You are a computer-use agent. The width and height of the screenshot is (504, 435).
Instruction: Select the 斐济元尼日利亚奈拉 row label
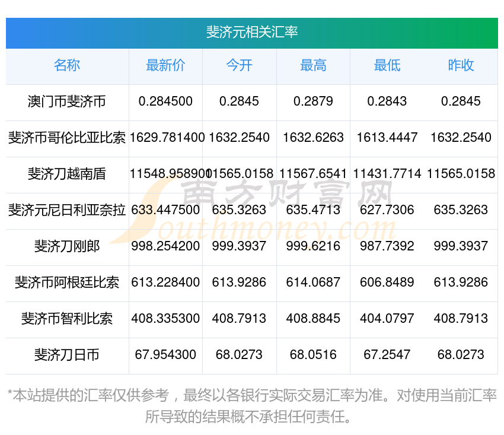pos(67,210)
